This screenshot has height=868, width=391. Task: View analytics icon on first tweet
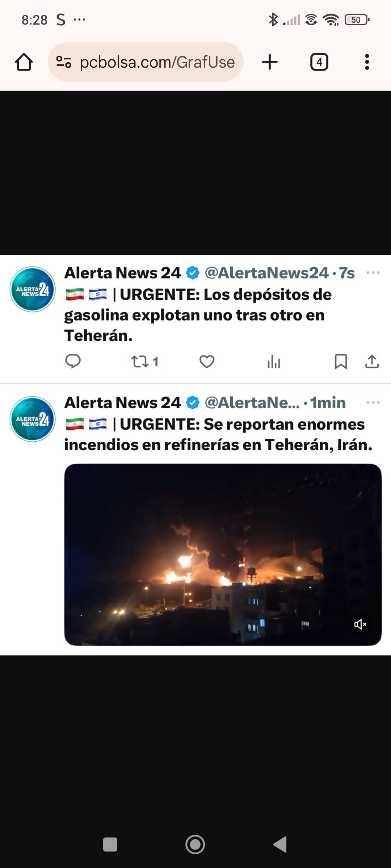[x=274, y=361]
